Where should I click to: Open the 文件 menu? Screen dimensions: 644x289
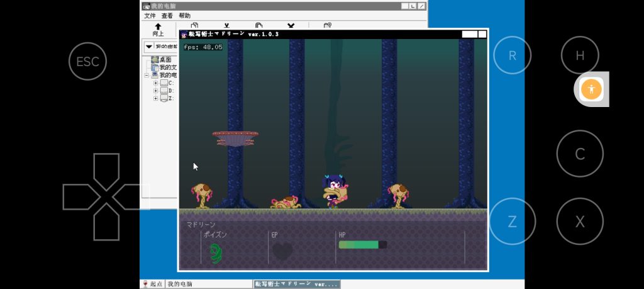tap(150, 16)
